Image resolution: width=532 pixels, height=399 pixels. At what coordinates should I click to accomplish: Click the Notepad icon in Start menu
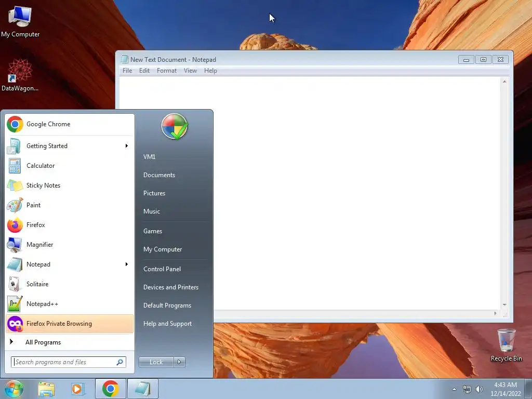pos(15,264)
